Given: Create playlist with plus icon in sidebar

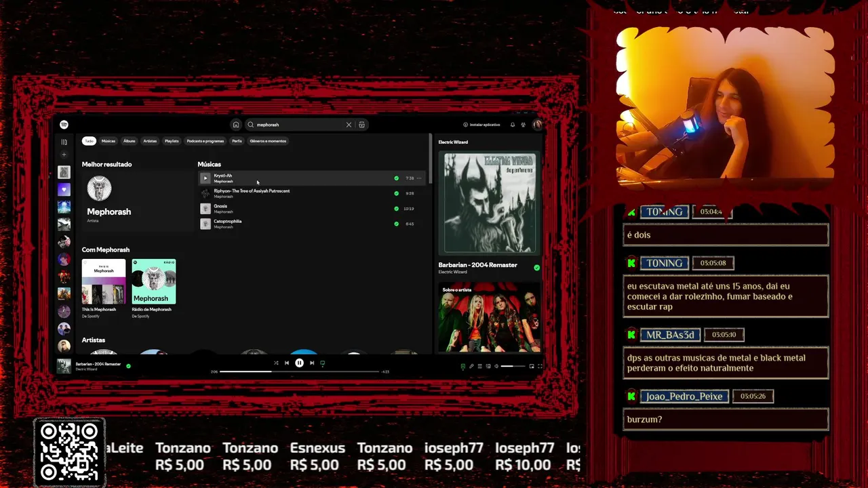Looking at the screenshot, I should [64, 155].
